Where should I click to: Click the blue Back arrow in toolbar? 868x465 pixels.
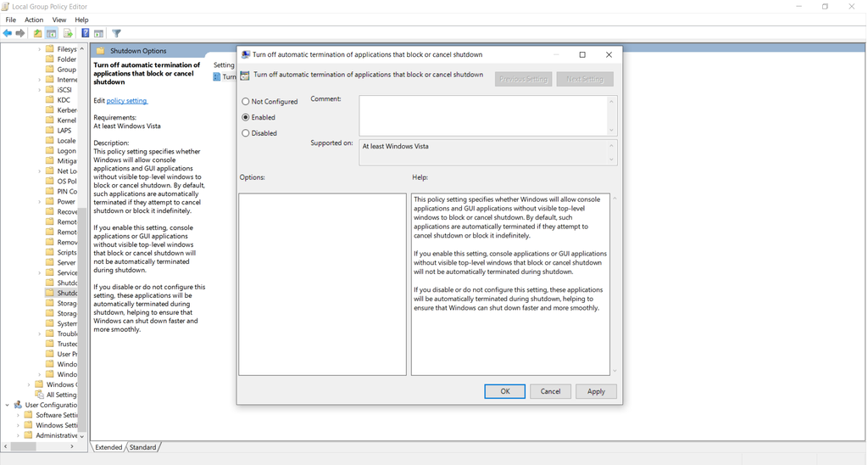pos(7,33)
